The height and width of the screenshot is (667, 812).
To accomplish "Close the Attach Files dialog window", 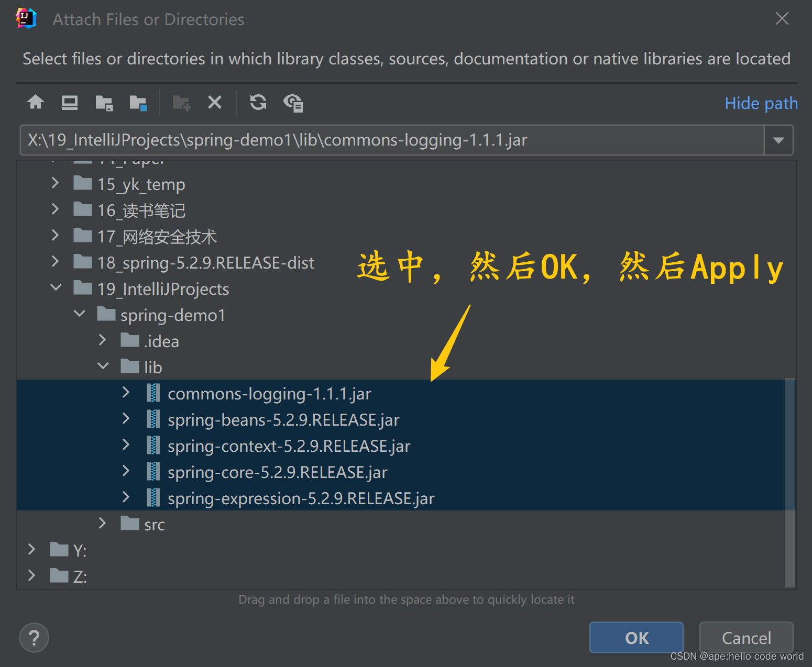I will tap(782, 19).
